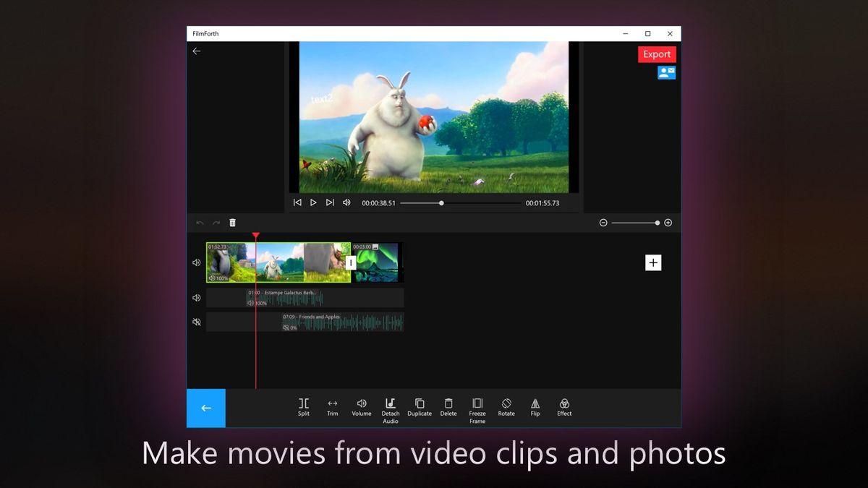Click the preview seek bar handle
Viewport: 868px width, 488px height.
441,203
